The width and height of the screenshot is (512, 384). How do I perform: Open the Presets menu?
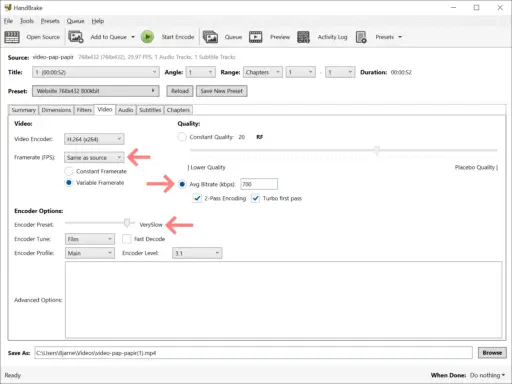(x=50, y=21)
